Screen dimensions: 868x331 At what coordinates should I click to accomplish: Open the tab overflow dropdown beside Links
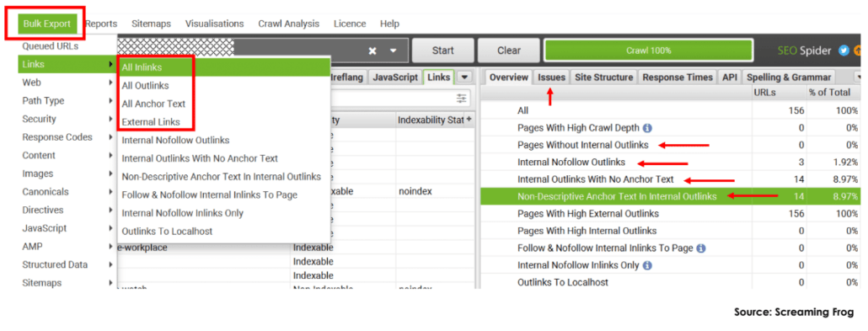(x=464, y=77)
